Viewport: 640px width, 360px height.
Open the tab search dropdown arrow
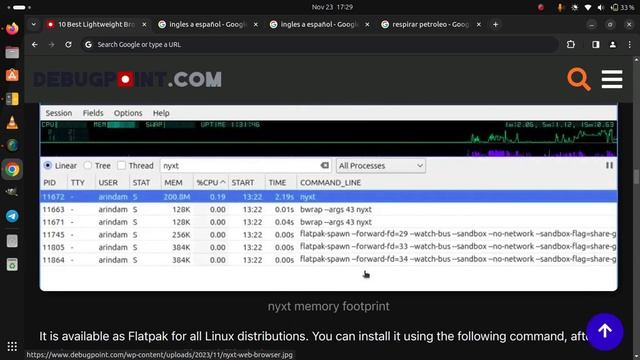pyautogui.click(x=33, y=24)
